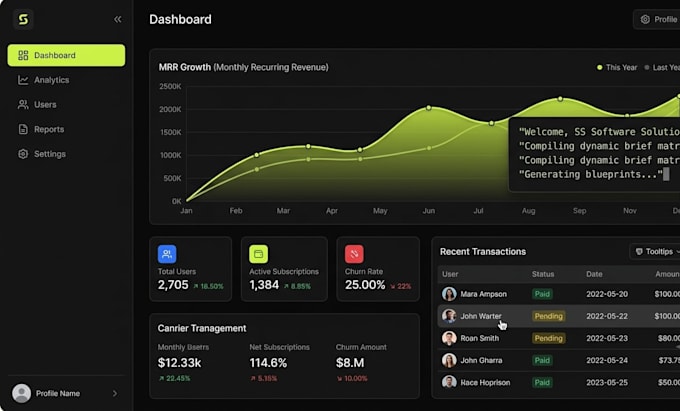Click the Profile Name avatar
Screen dimensions: 680x411
[x=21, y=394]
